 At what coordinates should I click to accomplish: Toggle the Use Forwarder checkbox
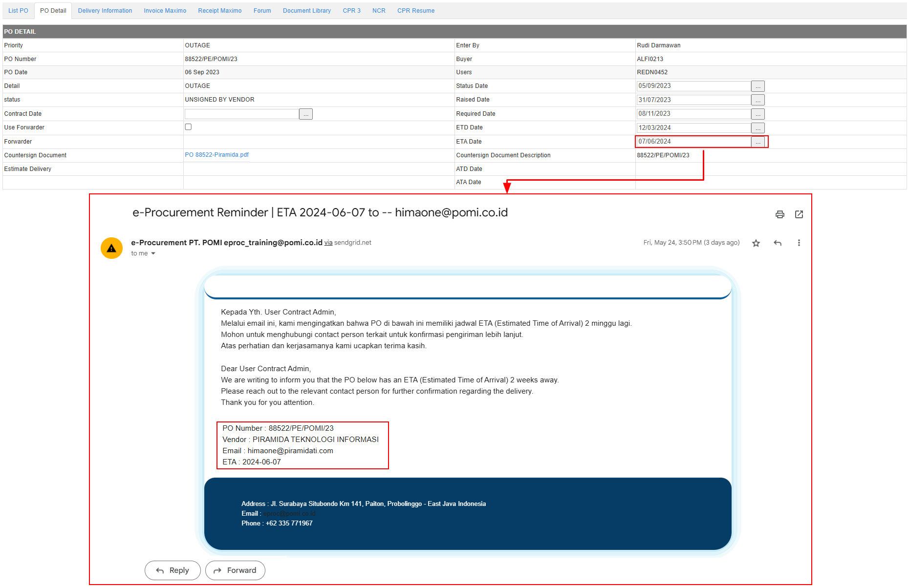pyautogui.click(x=188, y=127)
